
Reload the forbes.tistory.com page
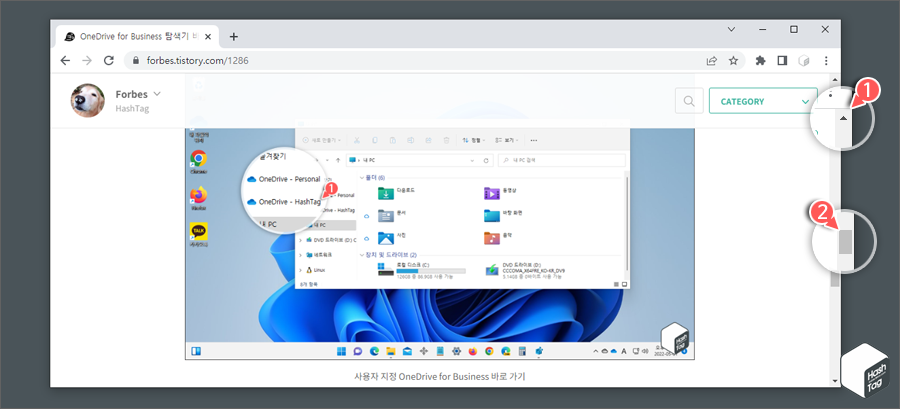(108, 60)
